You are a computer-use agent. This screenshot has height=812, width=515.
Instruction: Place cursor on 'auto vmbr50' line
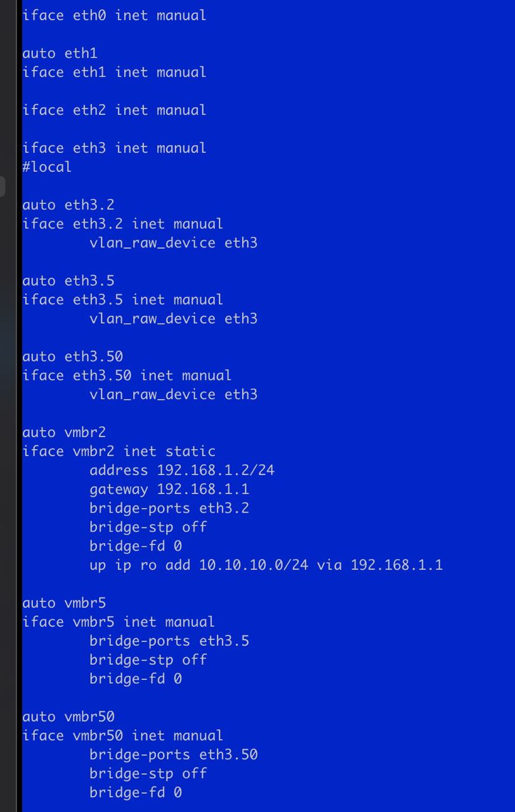(x=68, y=716)
